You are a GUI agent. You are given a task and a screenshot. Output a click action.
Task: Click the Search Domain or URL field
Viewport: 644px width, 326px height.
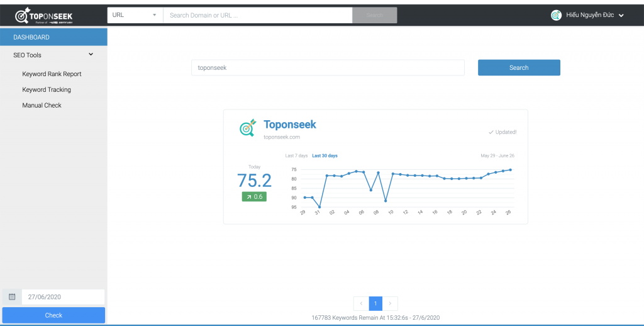(x=257, y=15)
